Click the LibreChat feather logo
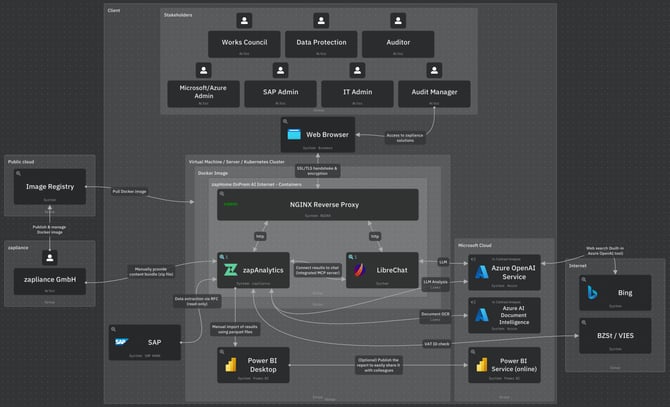This screenshot has width=670, height=407. (x=360, y=270)
